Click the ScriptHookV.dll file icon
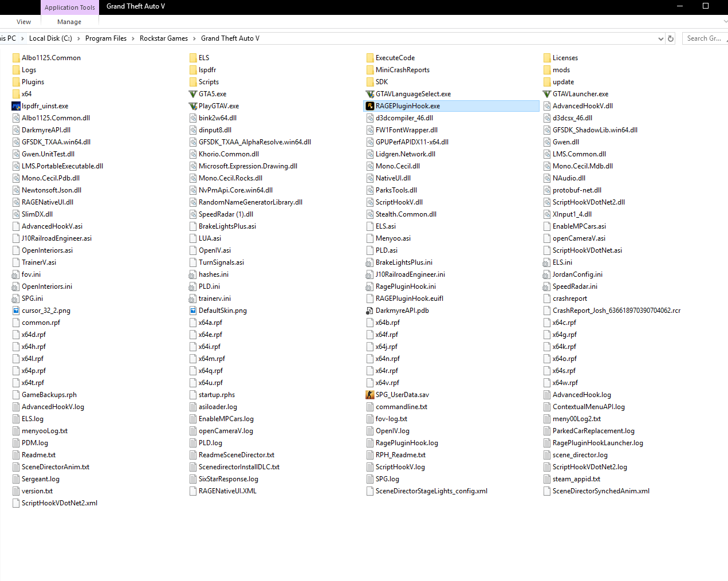This screenshot has width=728, height=581. tap(370, 202)
